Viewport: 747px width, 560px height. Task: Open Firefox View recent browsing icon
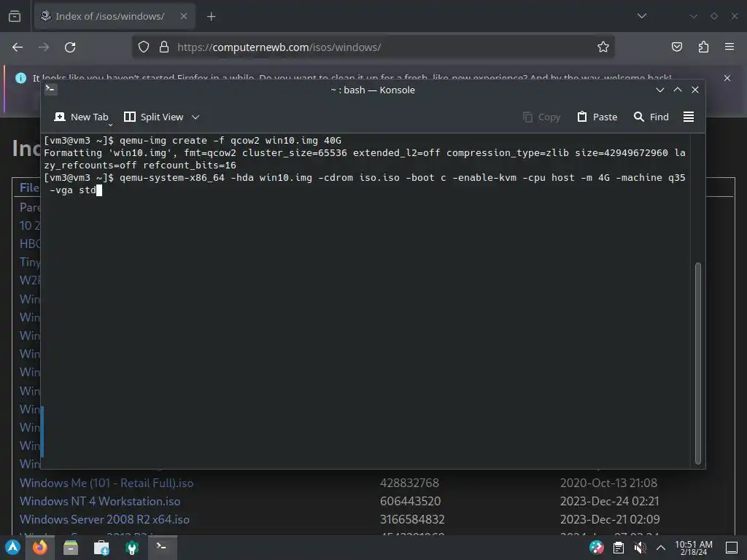coord(15,16)
